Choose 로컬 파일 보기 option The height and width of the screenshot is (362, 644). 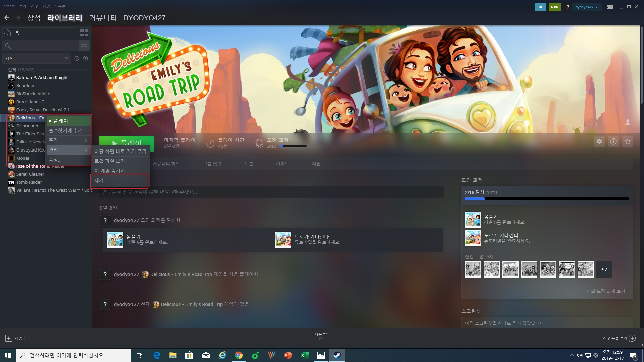coord(120,161)
